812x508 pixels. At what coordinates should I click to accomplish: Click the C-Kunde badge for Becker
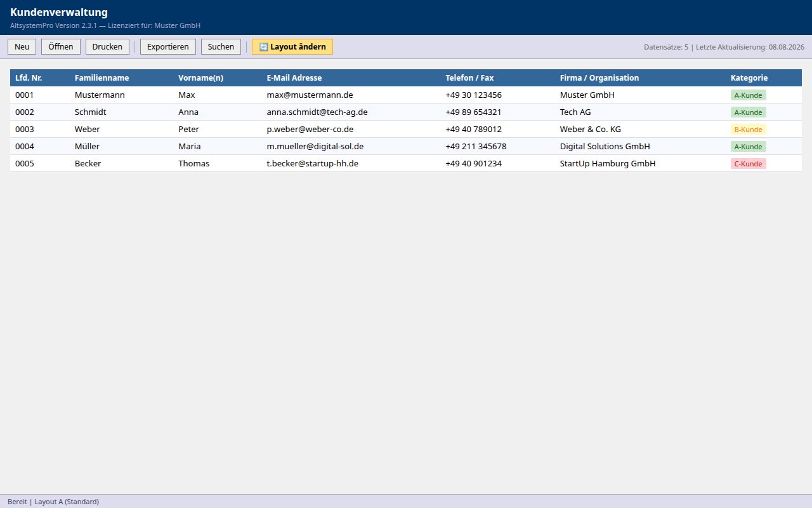(x=749, y=164)
